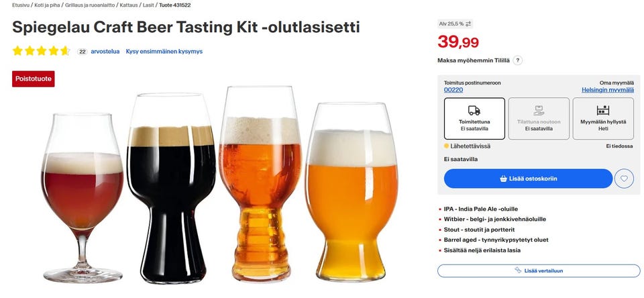Open postal code 00220 link
The width and height of the screenshot is (644, 298).
coord(453,90)
